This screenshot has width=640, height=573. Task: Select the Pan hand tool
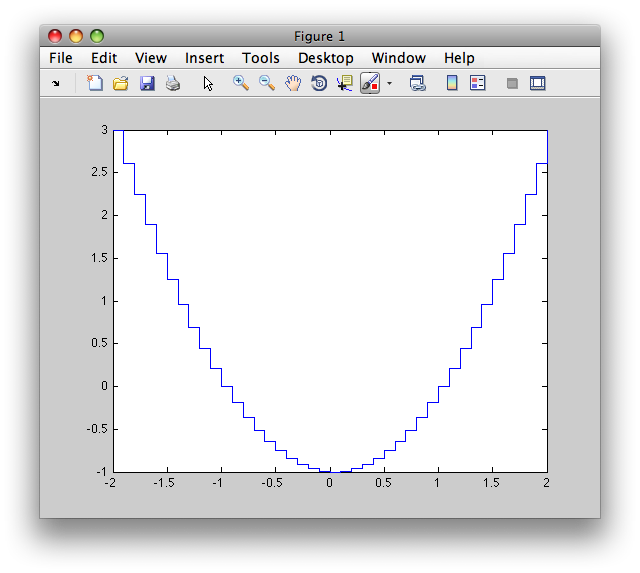click(293, 83)
